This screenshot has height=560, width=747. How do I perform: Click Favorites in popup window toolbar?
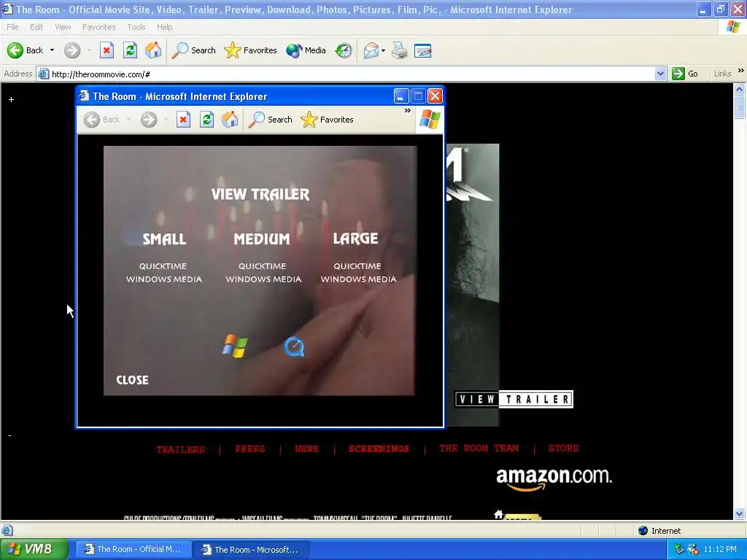pyautogui.click(x=327, y=120)
